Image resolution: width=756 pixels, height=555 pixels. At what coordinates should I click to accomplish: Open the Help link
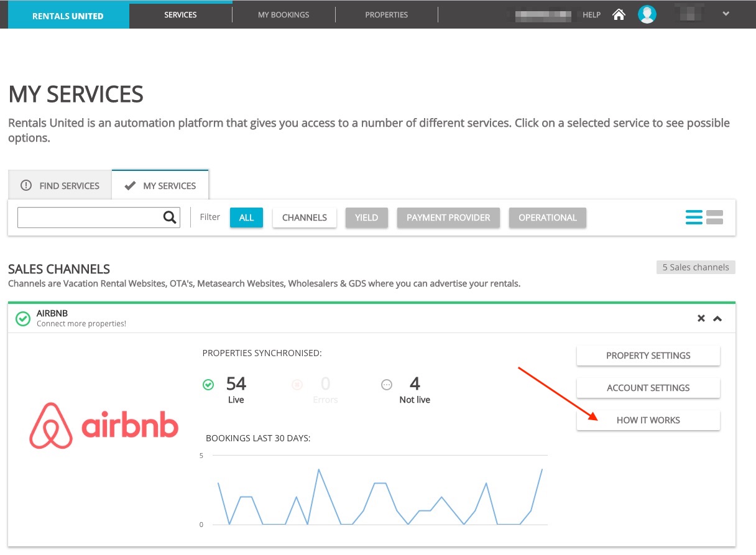591,14
